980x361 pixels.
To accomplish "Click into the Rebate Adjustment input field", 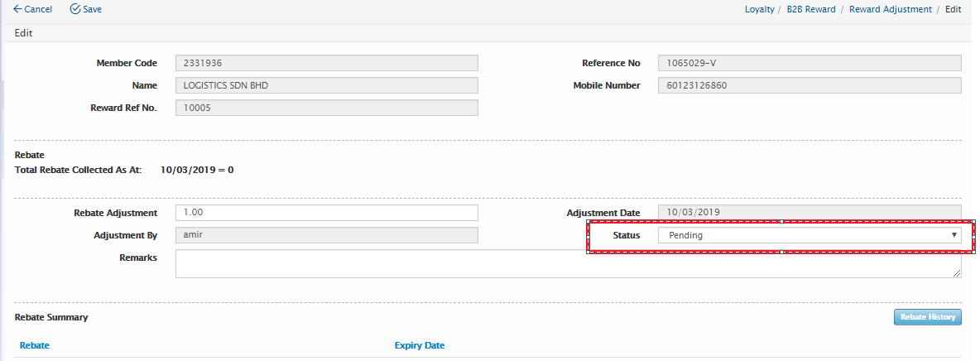I will tap(327, 213).
